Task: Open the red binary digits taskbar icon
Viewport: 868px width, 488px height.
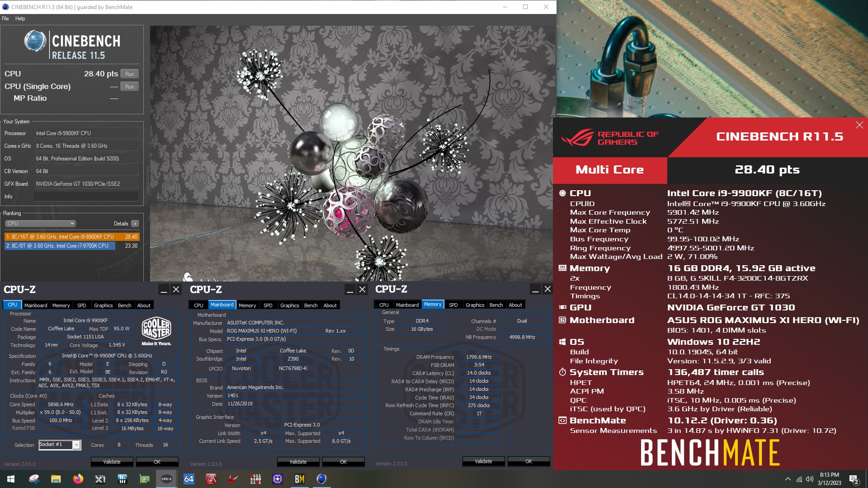Action: [x=255, y=479]
